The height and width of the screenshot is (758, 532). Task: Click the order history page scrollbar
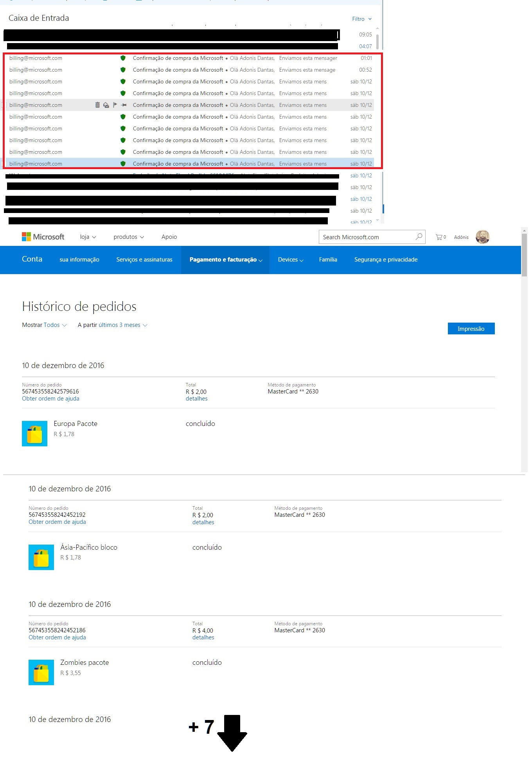click(524, 254)
